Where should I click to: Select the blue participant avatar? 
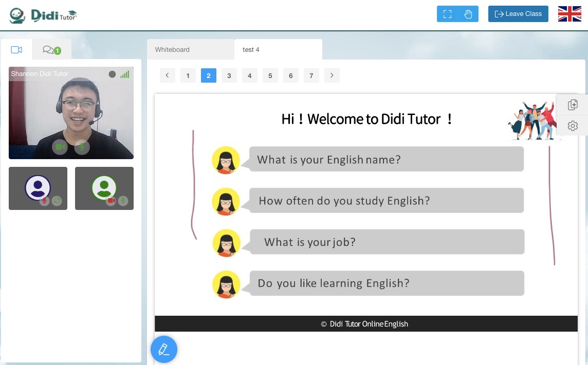(x=38, y=187)
